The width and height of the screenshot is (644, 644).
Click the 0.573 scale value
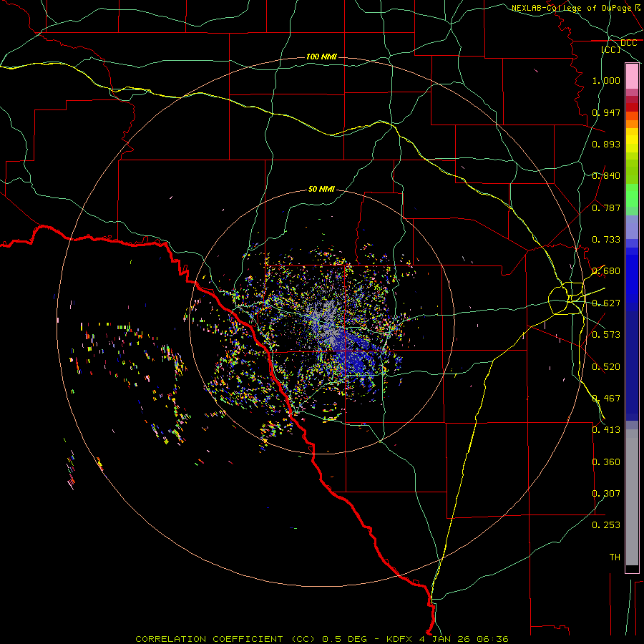coord(606,335)
